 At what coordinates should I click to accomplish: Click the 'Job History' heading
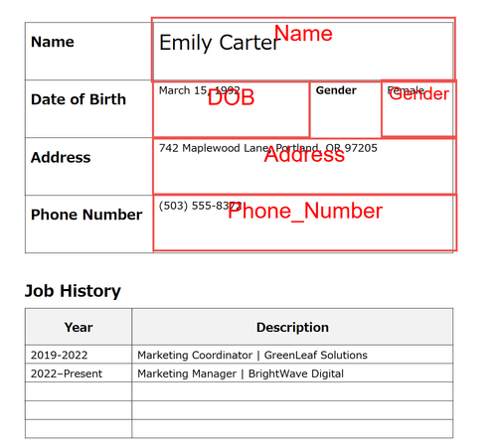[73, 291]
